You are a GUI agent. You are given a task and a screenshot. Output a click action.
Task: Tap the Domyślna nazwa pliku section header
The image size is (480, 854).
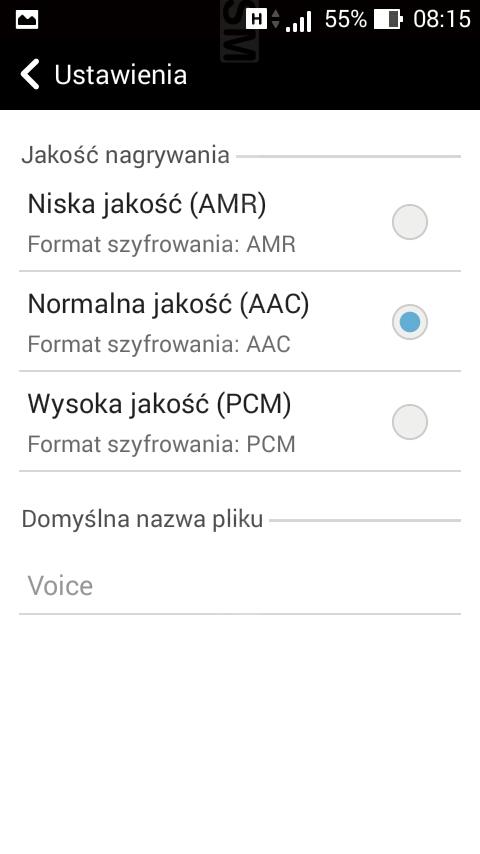tap(142, 519)
